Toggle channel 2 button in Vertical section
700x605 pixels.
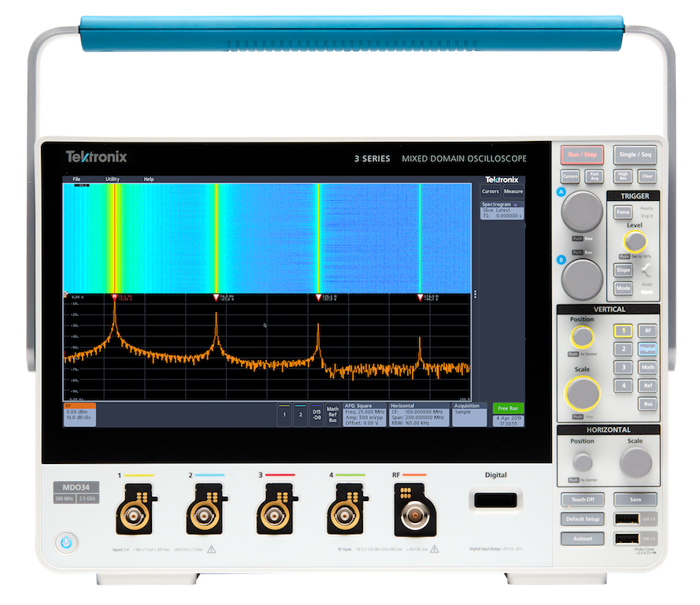[x=623, y=349]
